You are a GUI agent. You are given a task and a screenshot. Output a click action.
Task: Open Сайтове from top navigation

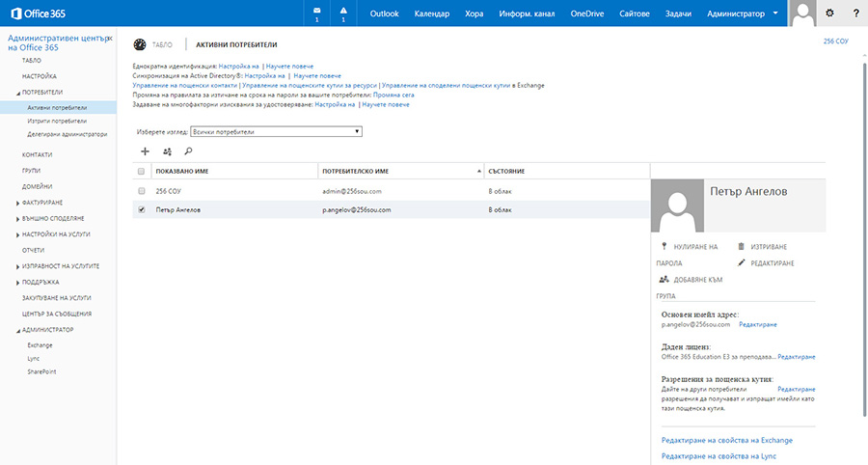(635, 14)
